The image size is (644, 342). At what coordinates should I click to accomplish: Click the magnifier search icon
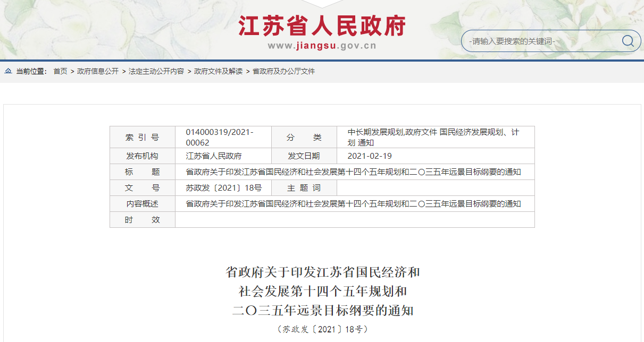628,41
